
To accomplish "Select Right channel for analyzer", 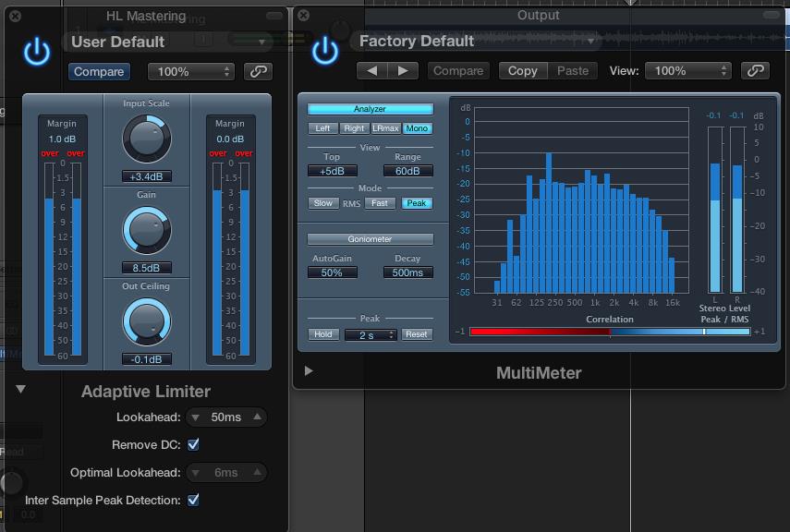I will [354, 128].
